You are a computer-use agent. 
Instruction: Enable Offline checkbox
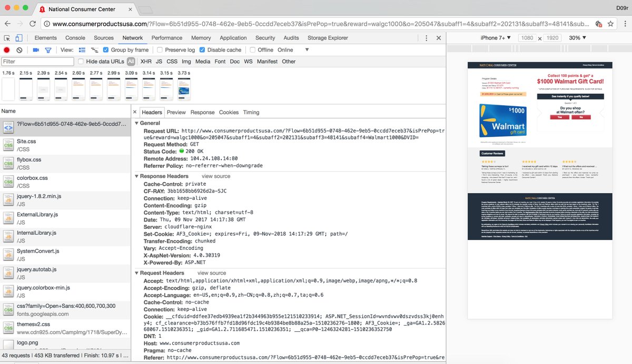point(253,50)
